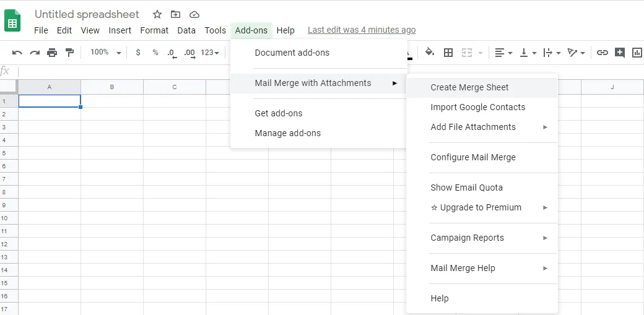Select row 5 header
644x315 pixels.
coord(9,153)
